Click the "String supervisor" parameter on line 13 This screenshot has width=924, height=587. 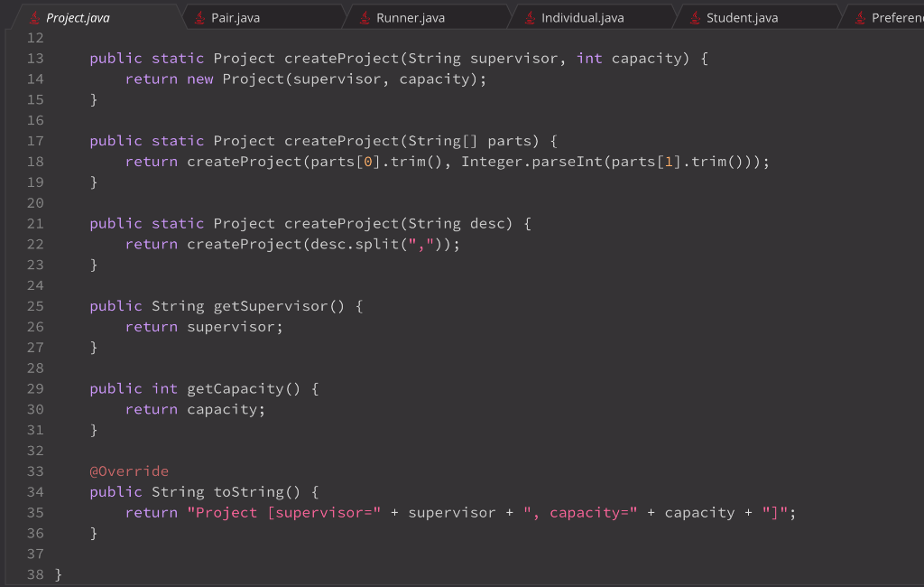coord(483,58)
